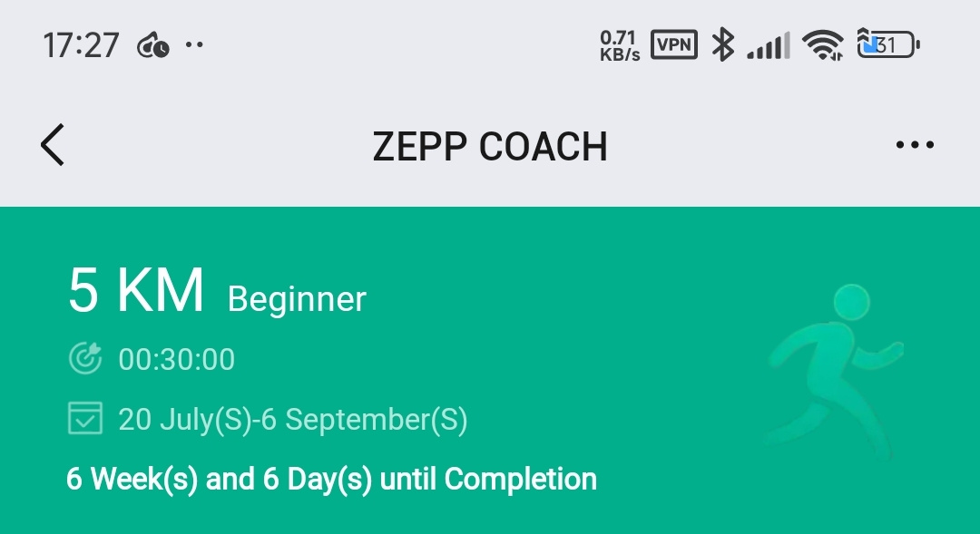
Task: Tap the network speed KB/s indicator
Action: point(620,45)
